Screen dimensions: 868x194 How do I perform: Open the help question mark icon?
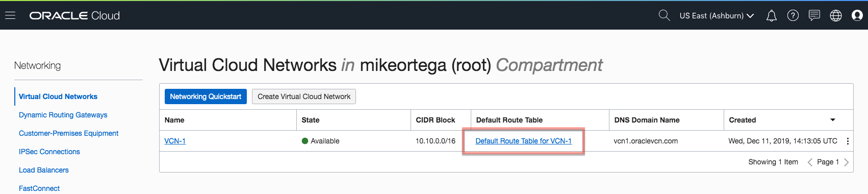coord(793,16)
